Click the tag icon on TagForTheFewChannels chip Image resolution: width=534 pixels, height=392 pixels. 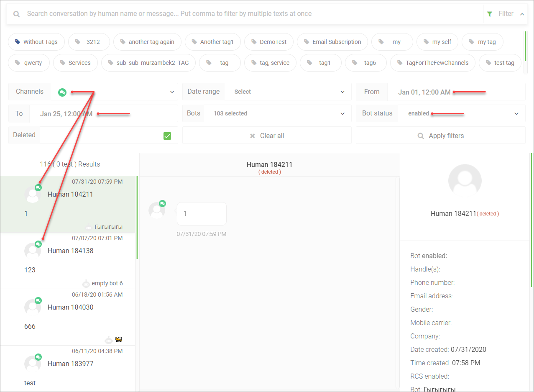[x=400, y=63]
